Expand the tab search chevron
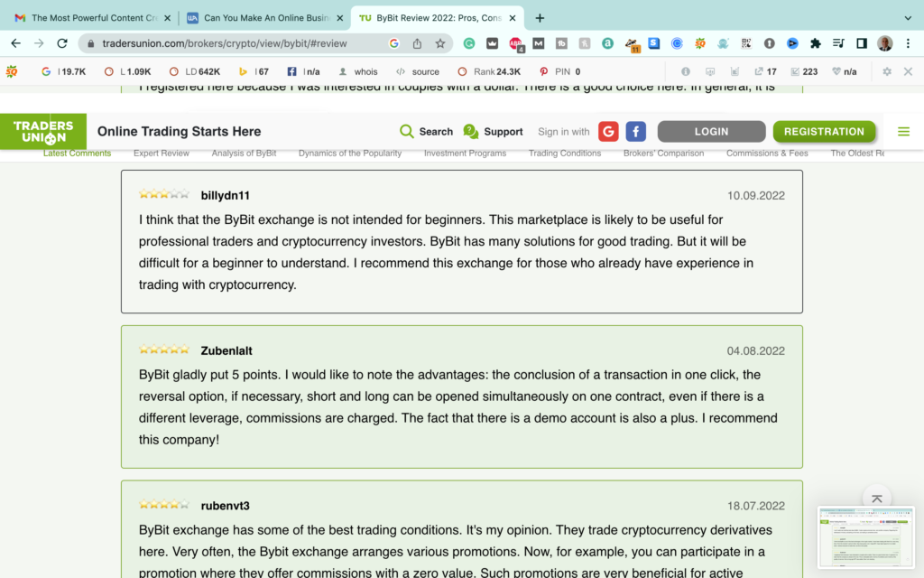The width and height of the screenshot is (924, 578). tap(908, 18)
